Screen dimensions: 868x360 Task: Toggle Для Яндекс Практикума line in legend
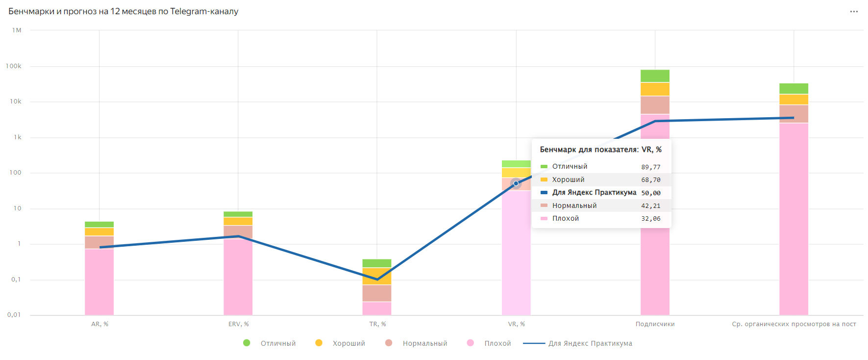coord(590,343)
